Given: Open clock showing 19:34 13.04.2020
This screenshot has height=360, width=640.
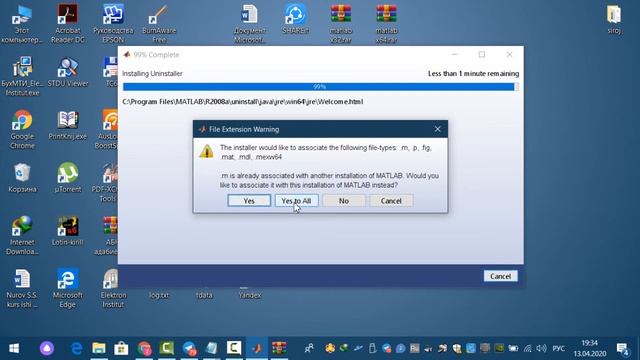Looking at the screenshot, I should (x=590, y=348).
